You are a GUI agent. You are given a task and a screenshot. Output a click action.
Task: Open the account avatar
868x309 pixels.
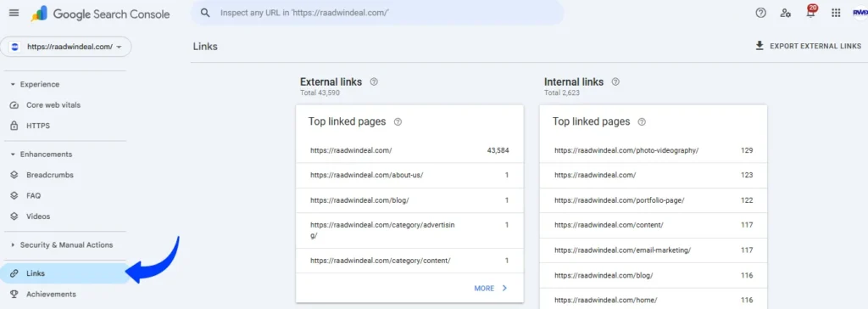coord(860,13)
